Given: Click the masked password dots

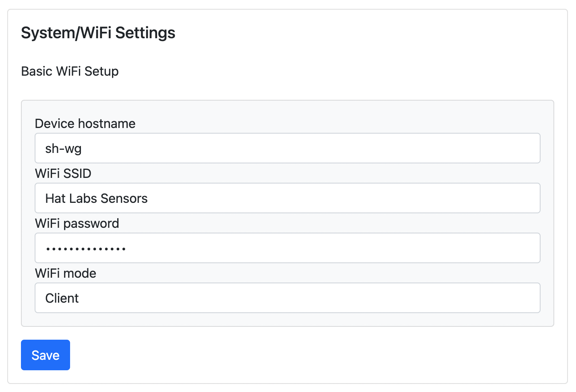Looking at the screenshot, I should (x=86, y=249).
